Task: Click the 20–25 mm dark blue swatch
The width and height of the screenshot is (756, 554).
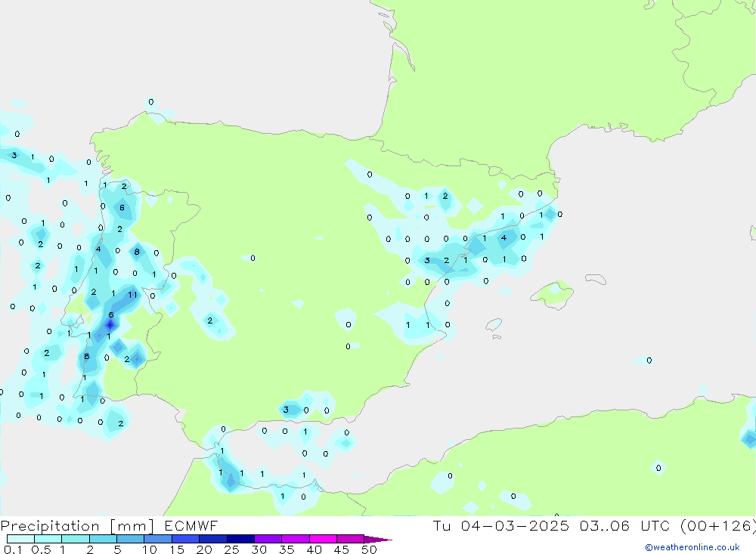Action: (x=212, y=539)
